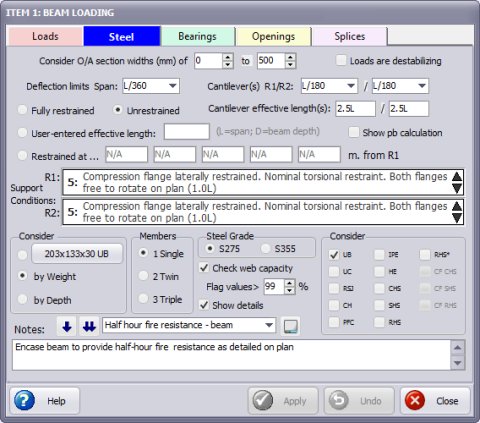The height and width of the screenshot is (423, 480).
Task: Toggle Check web capacity checkbox
Action: click(204, 268)
